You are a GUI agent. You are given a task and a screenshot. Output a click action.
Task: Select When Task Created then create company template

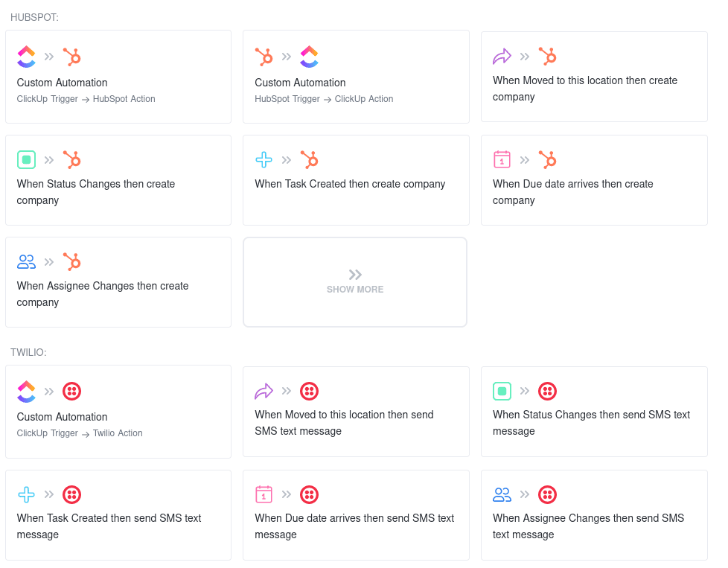356,180
